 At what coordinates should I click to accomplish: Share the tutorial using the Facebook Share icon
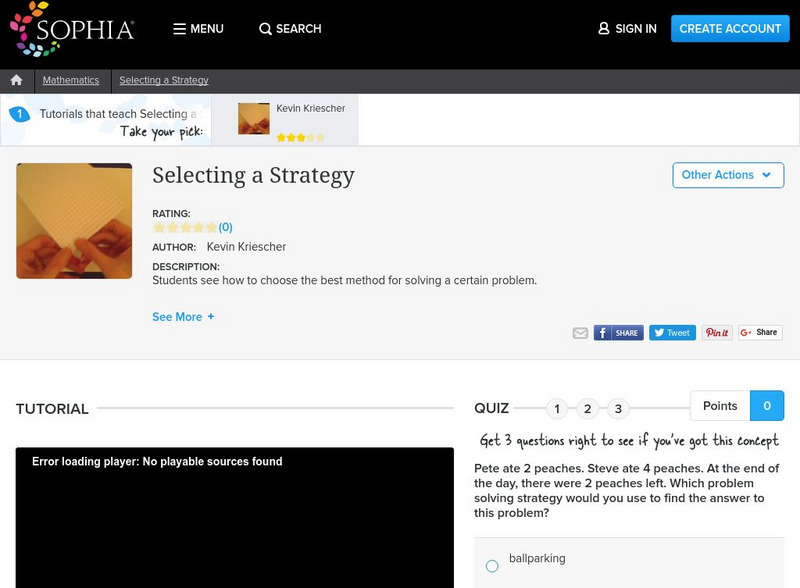pos(616,332)
